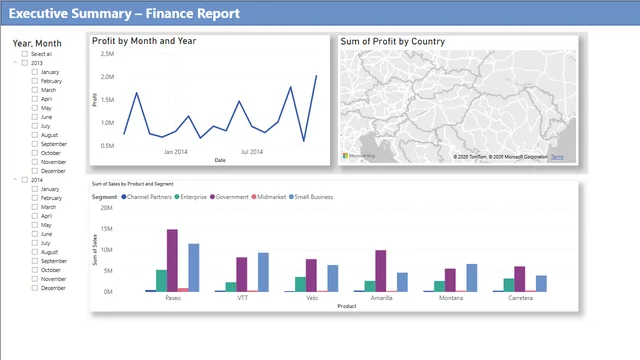The width and height of the screenshot is (640, 360).
Task: Click inside the Profit by Country map
Action: click(x=458, y=107)
